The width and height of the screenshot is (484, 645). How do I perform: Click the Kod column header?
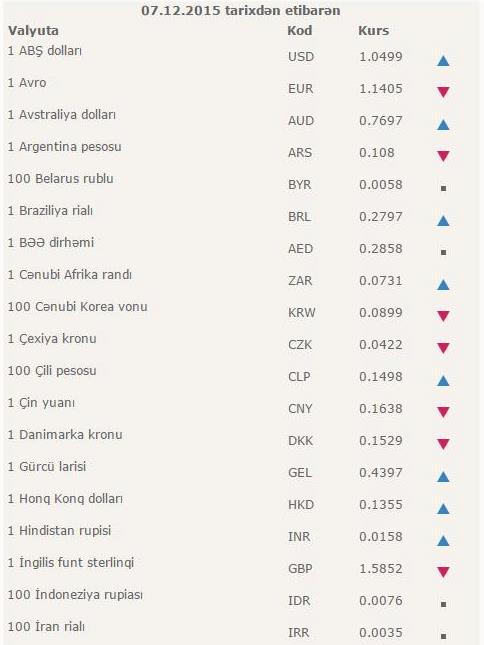coord(299,30)
